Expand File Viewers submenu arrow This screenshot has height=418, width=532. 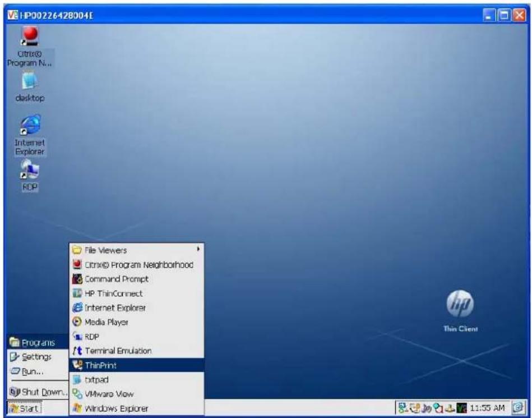coord(198,249)
